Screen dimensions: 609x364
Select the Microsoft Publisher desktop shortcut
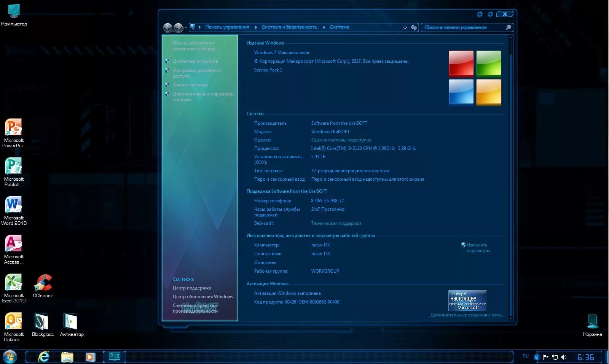[x=14, y=172]
